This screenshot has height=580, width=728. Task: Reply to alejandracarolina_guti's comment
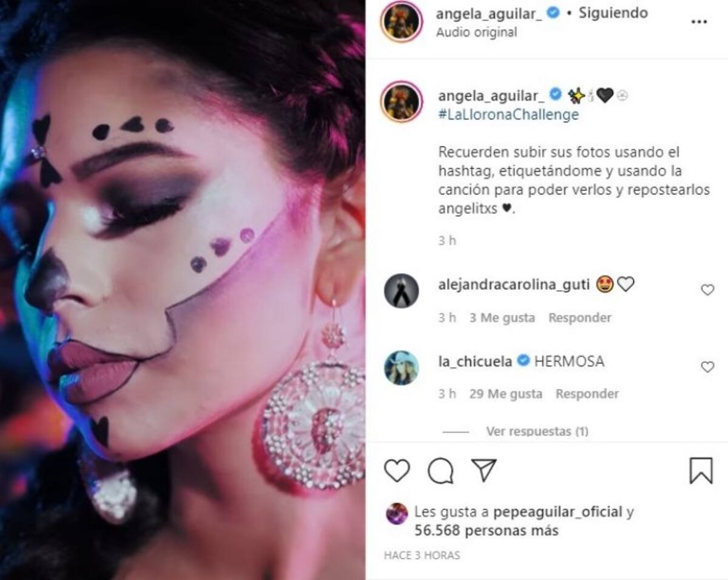580,317
